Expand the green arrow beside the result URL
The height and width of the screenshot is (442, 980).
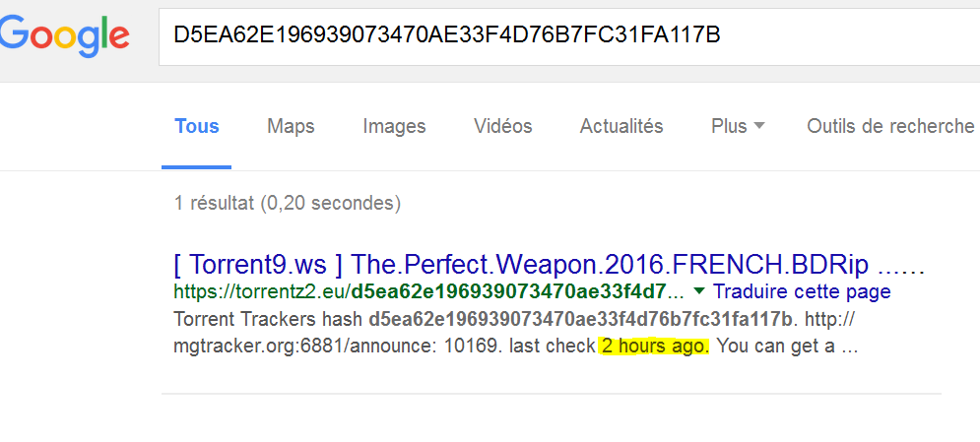pos(699,291)
